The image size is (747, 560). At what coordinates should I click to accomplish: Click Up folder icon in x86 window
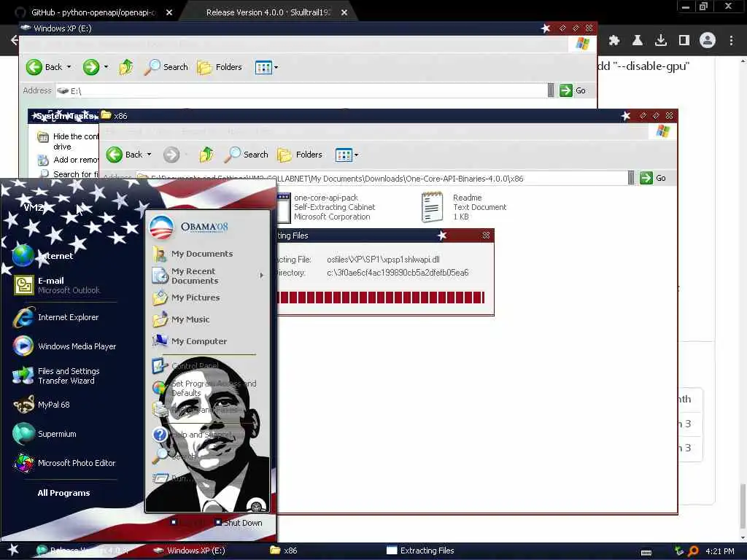pos(206,155)
